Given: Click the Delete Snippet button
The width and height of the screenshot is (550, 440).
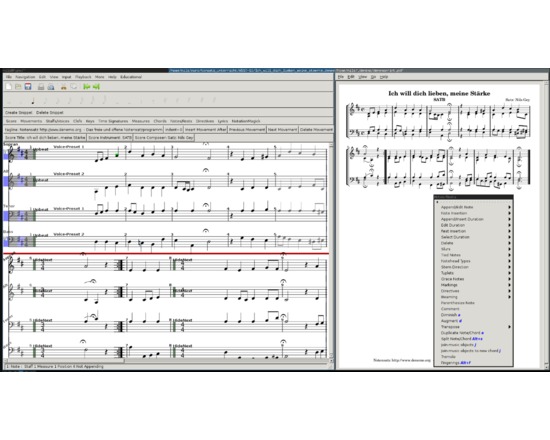Looking at the screenshot, I should pyautogui.click(x=50, y=113).
